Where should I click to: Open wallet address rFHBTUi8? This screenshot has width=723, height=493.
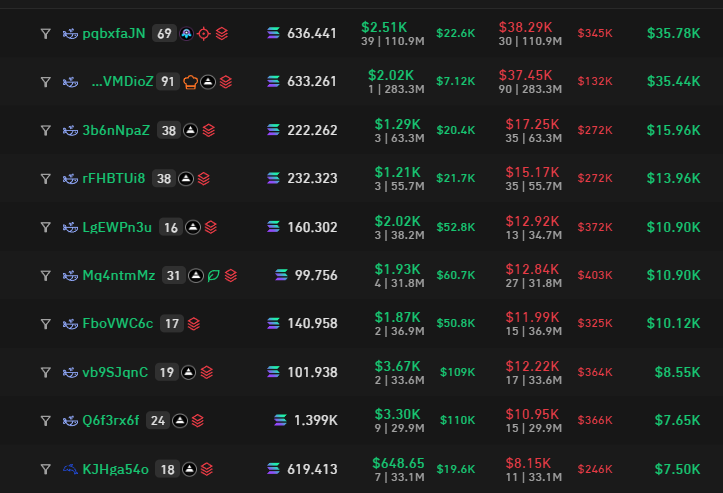pos(113,178)
